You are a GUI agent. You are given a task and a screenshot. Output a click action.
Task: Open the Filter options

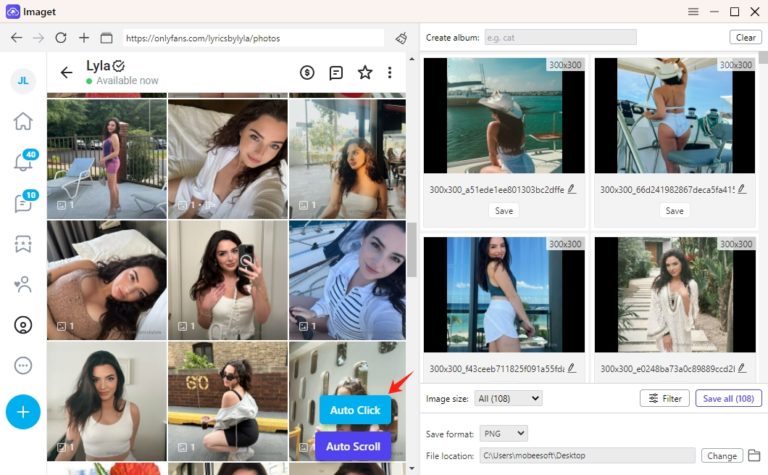pos(664,398)
